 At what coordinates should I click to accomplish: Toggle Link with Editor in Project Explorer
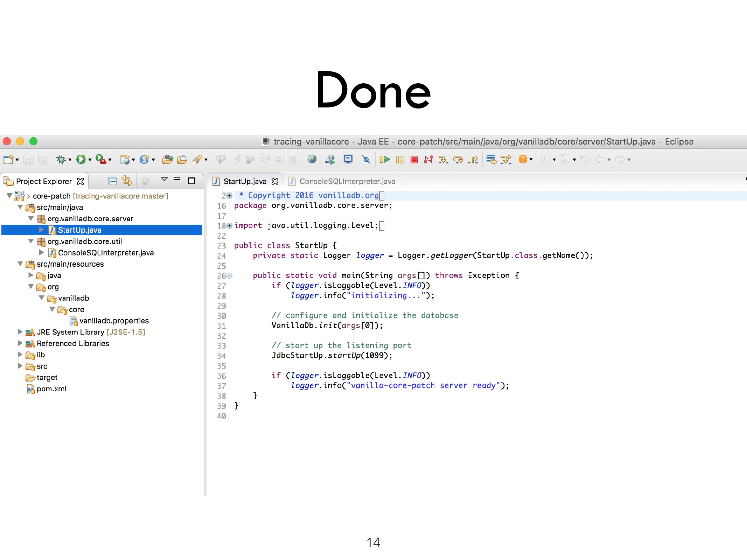pos(127,181)
